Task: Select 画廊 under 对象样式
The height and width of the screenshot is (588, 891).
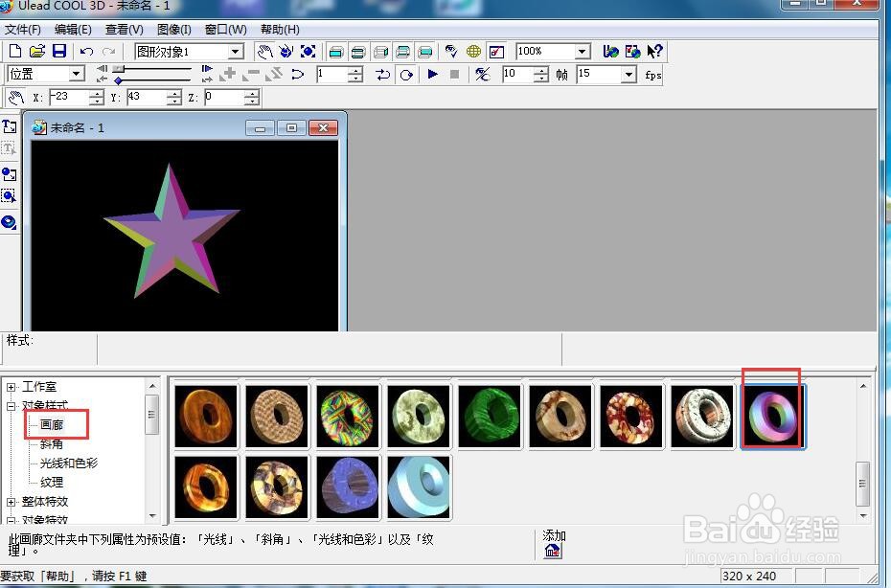Action: (x=52, y=425)
